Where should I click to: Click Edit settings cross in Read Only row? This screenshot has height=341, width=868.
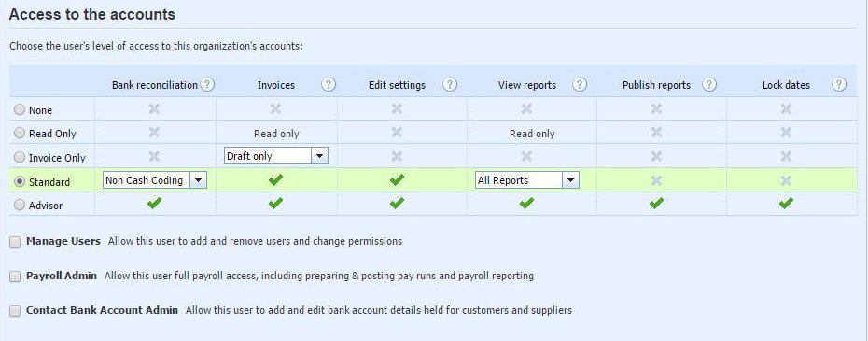coord(397,132)
